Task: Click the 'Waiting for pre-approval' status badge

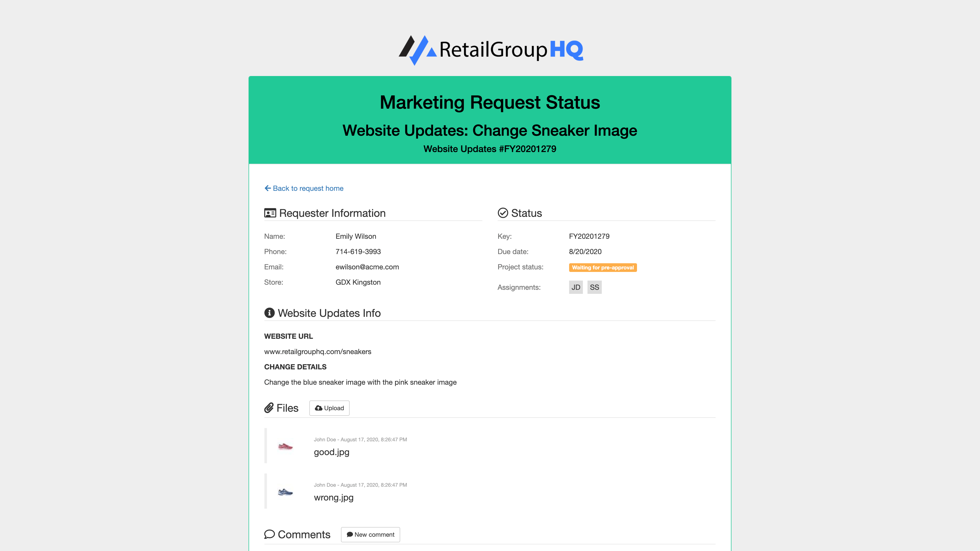Action: click(603, 267)
